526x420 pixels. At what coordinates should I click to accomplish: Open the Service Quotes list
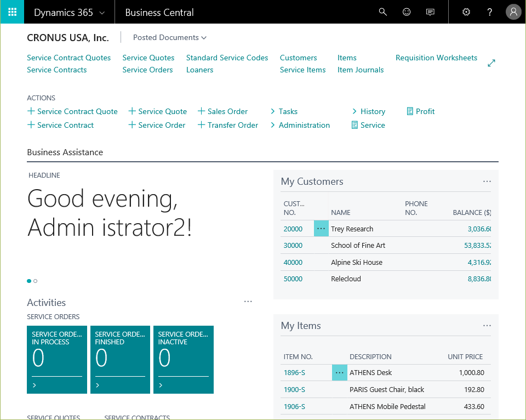[148, 58]
